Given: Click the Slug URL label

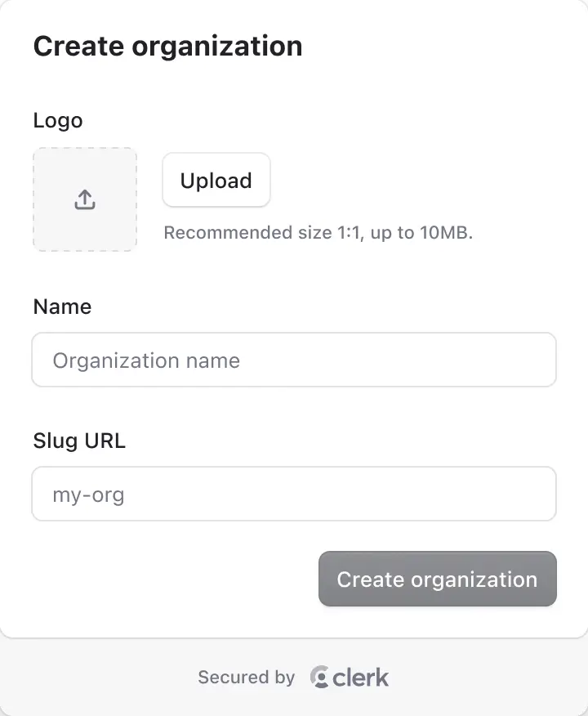Looking at the screenshot, I should click(x=79, y=441).
